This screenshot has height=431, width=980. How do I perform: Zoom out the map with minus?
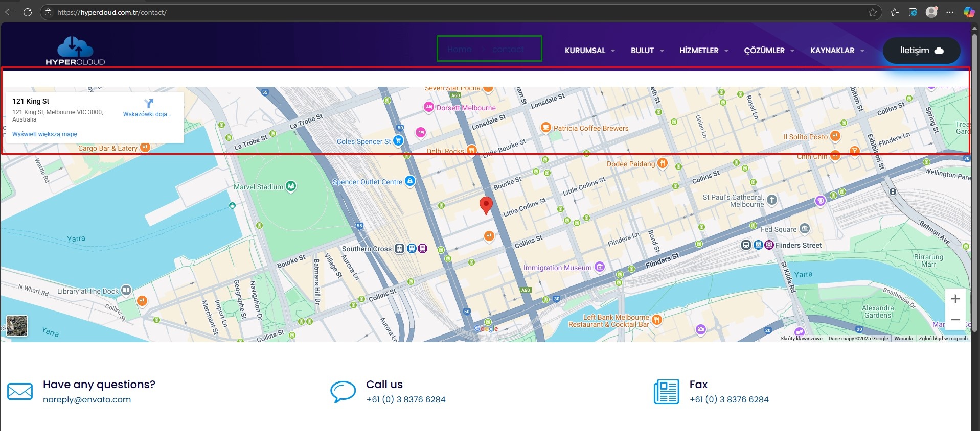click(955, 320)
